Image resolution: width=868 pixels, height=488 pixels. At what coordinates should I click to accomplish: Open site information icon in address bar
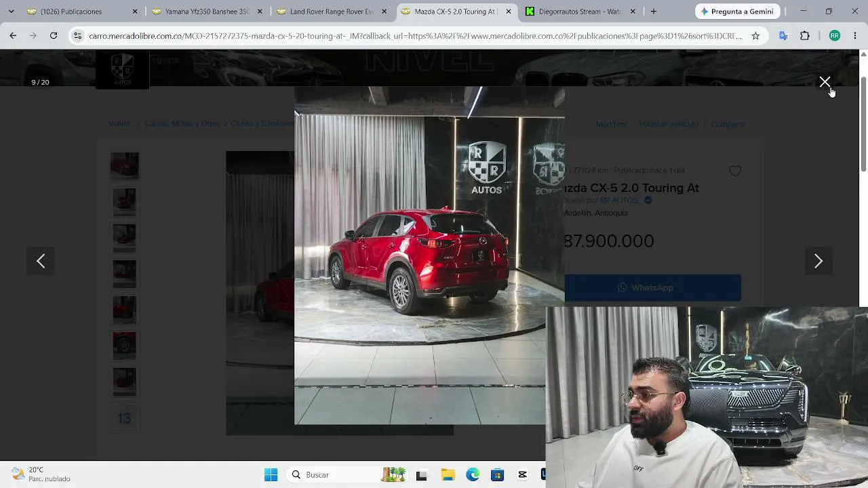click(x=78, y=36)
